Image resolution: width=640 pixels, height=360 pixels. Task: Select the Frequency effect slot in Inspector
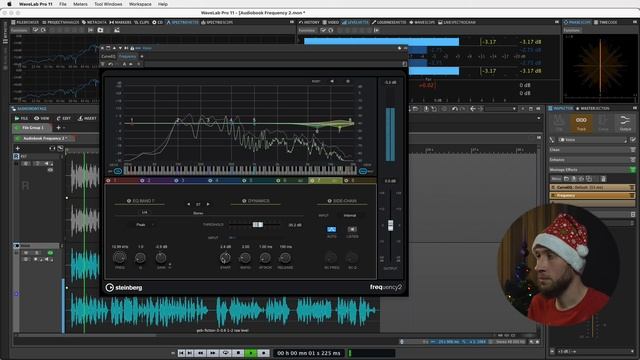(592, 196)
